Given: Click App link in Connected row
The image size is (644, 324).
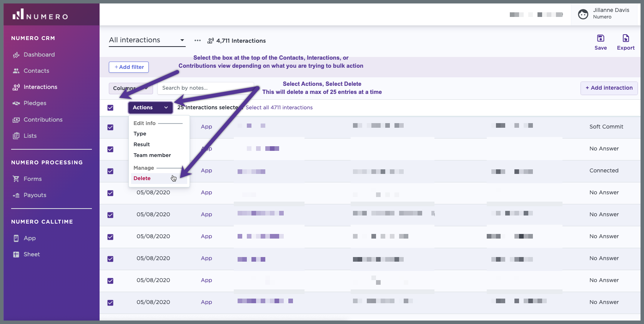Looking at the screenshot, I should pyautogui.click(x=206, y=170).
